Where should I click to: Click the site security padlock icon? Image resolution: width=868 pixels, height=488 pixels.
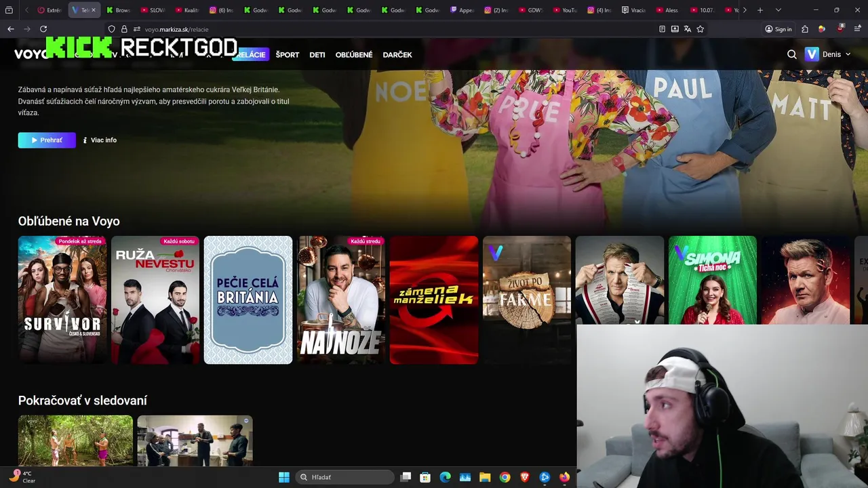[x=124, y=29]
